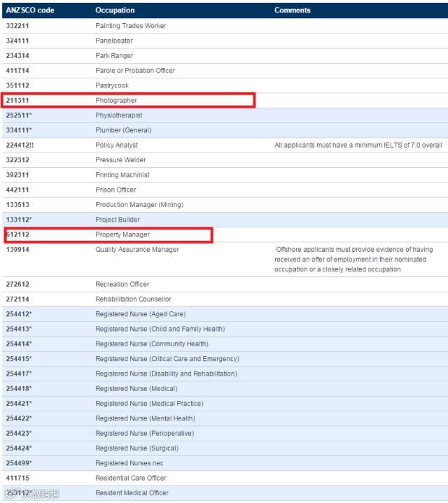Click the 'Offshore applicants must provide evidence' comment

tap(353, 260)
